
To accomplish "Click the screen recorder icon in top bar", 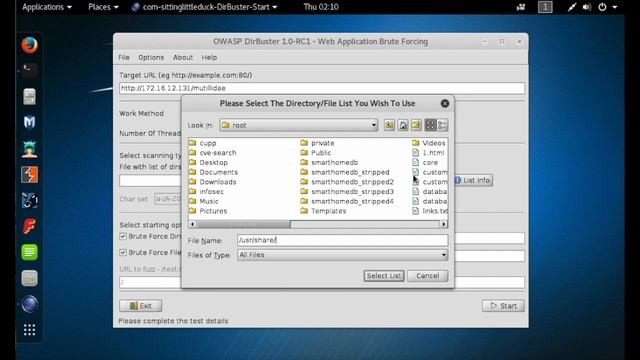I will click(x=521, y=7).
